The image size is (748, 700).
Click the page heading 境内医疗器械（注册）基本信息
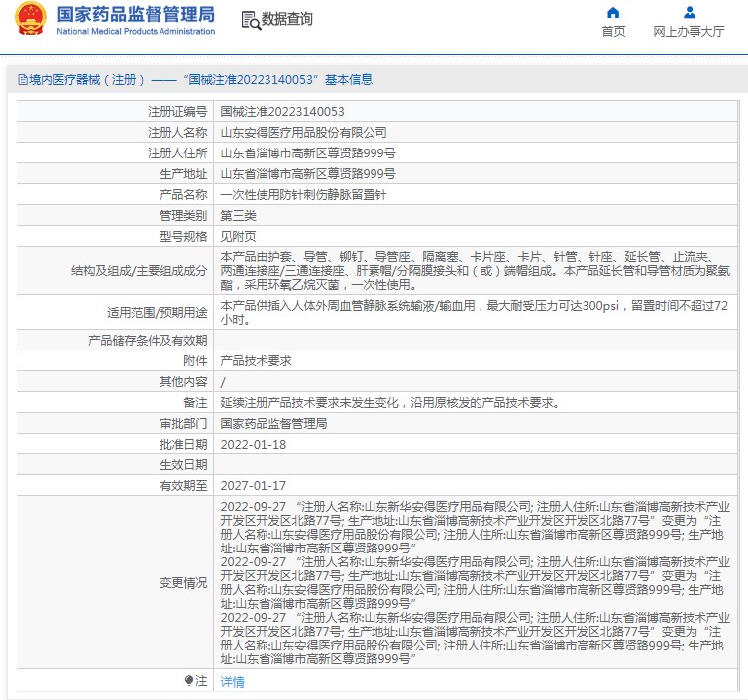[195, 79]
